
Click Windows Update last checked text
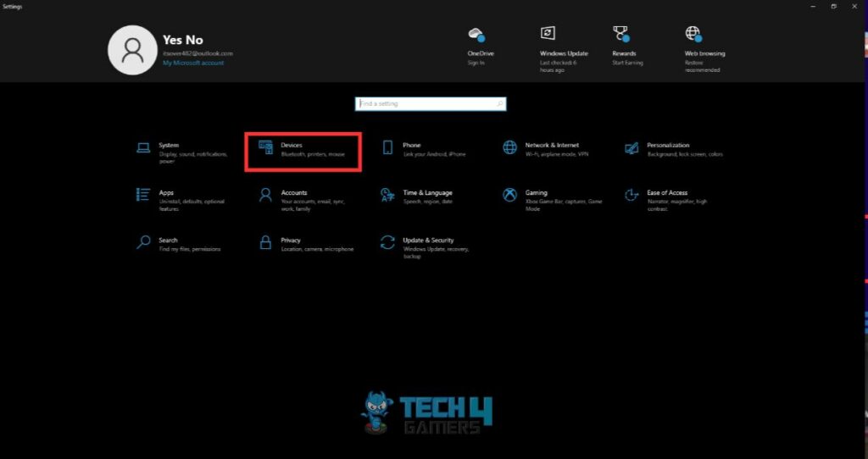tap(558, 66)
